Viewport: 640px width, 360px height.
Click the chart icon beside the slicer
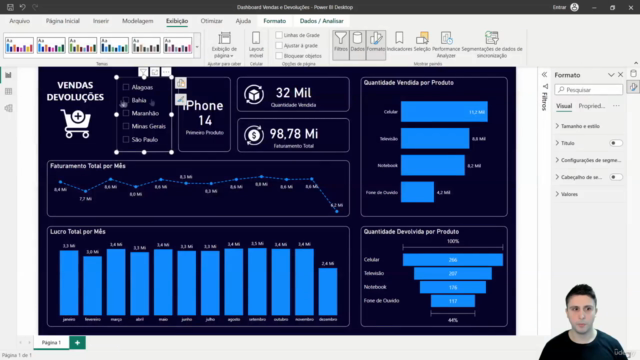coord(181,83)
